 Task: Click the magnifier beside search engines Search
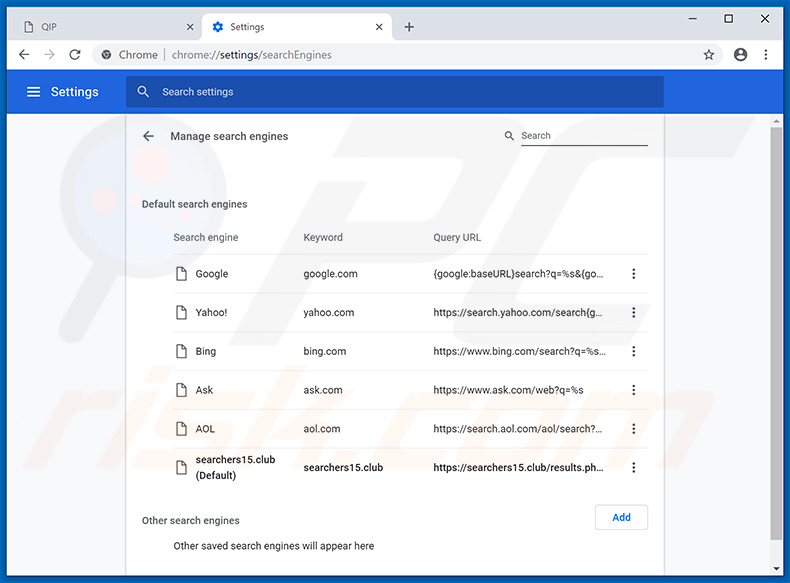click(509, 136)
